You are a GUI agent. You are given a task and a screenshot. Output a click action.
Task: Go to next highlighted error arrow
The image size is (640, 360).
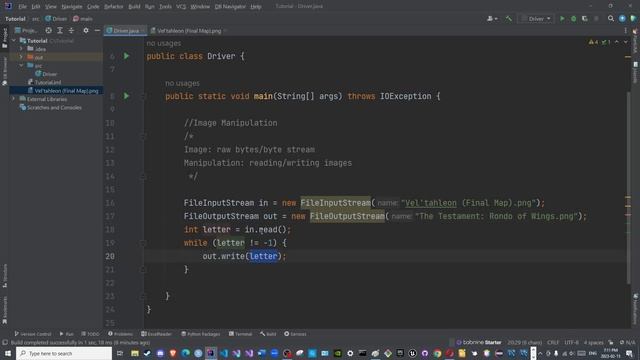tap(625, 42)
